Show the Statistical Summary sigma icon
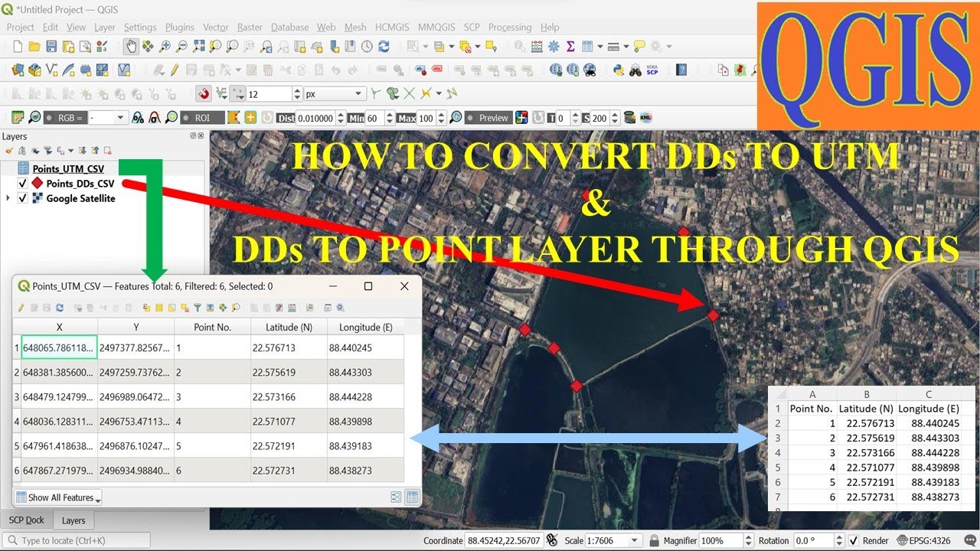The height and width of the screenshot is (551, 980). pos(570,47)
